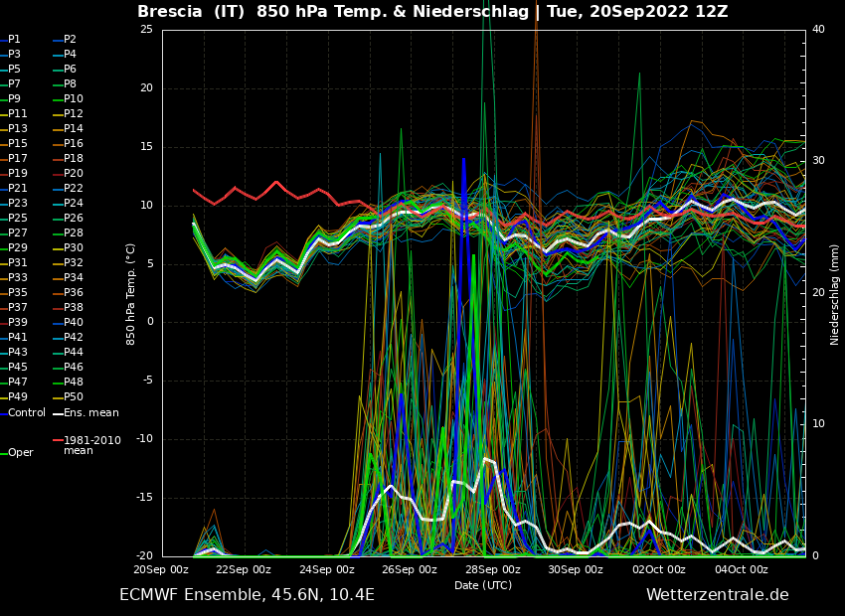This screenshot has width=845, height=616.
Task: Click the 22Sep 00z tick label
Action: (244, 569)
